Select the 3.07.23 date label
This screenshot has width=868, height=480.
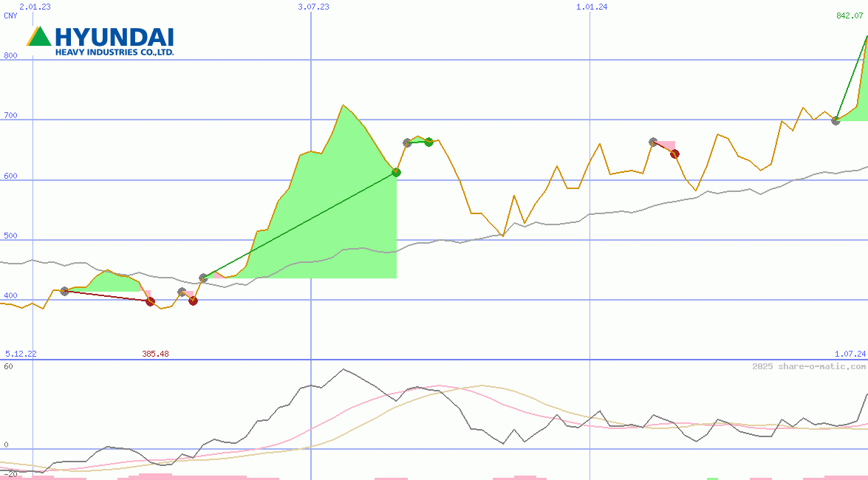point(313,6)
